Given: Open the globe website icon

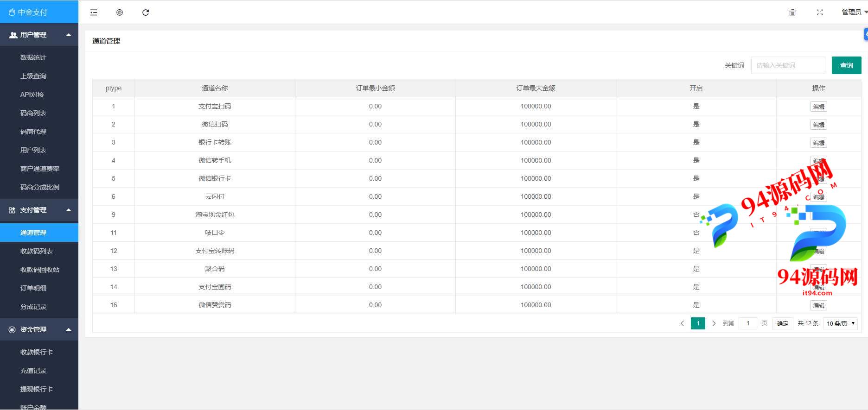Looking at the screenshot, I should pos(120,13).
